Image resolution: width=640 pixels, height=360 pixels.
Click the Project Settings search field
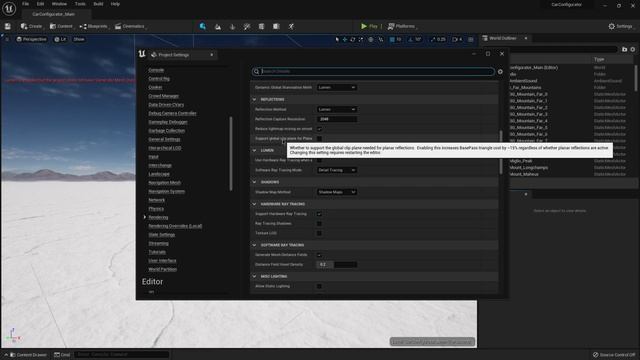[373, 71]
